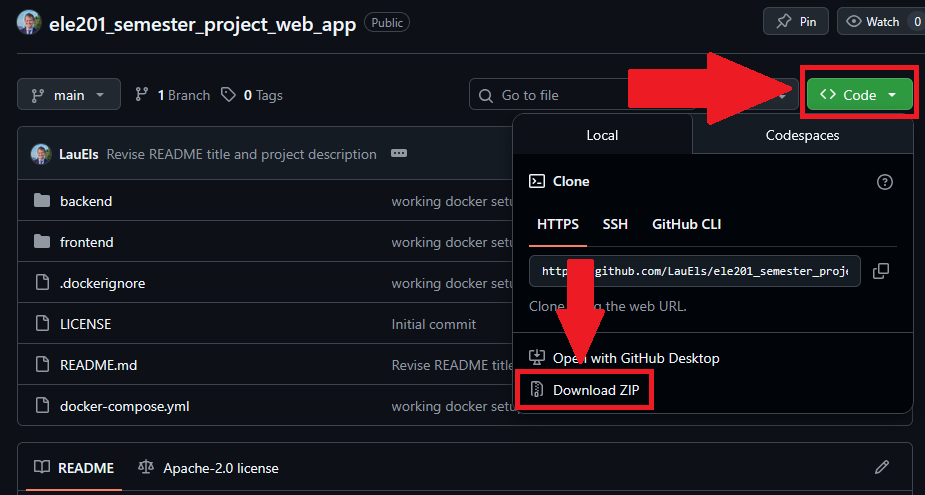View the 1 Branch link
The width and height of the screenshot is (925, 495).
pos(172,95)
